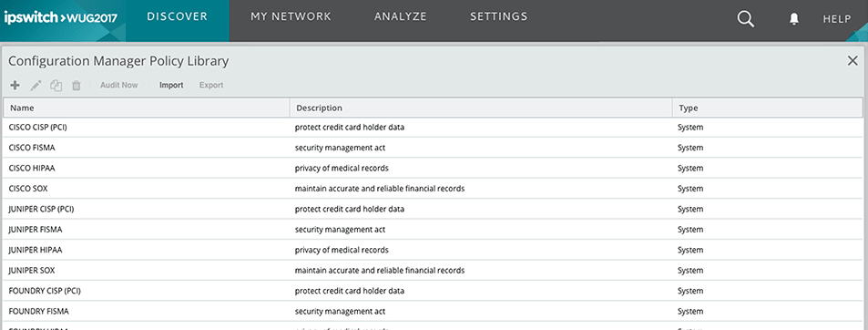The image size is (868, 330).
Task: Click the System type in FOUNDRY FISMA row
Action: click(x=690, y=312)
